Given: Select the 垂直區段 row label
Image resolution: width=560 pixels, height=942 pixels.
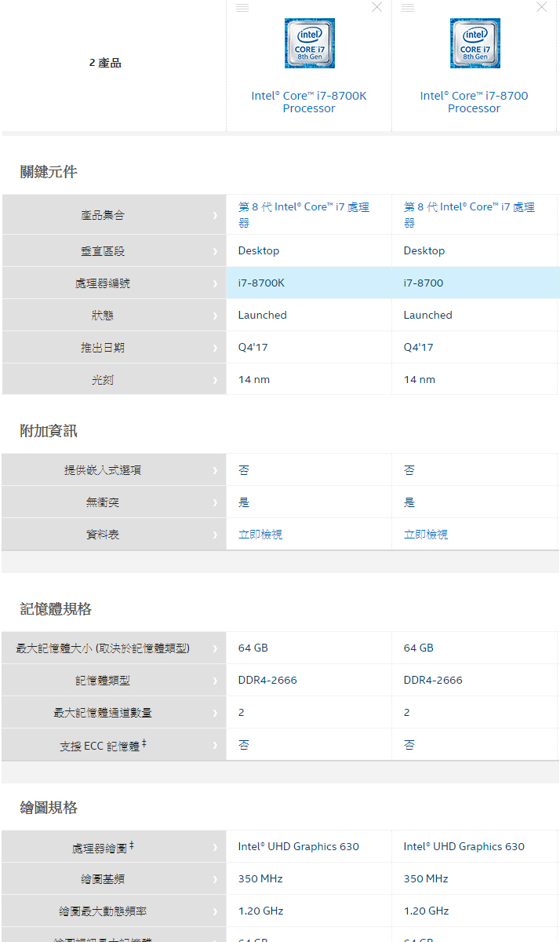Looking at the screenshot, I should click(x=103, y=251).
